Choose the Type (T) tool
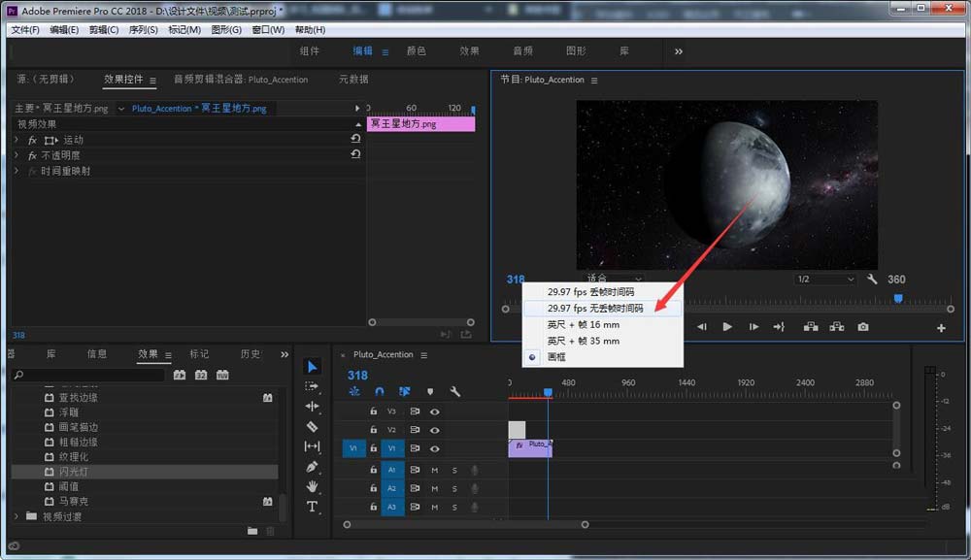This screenshot has width=971, height=560. tap(312, 507)
